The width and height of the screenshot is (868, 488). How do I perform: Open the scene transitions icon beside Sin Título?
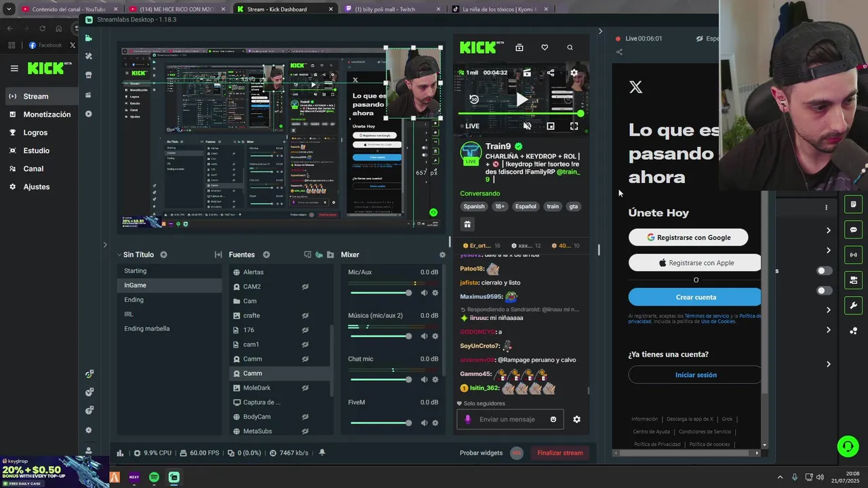coord(218,255)
